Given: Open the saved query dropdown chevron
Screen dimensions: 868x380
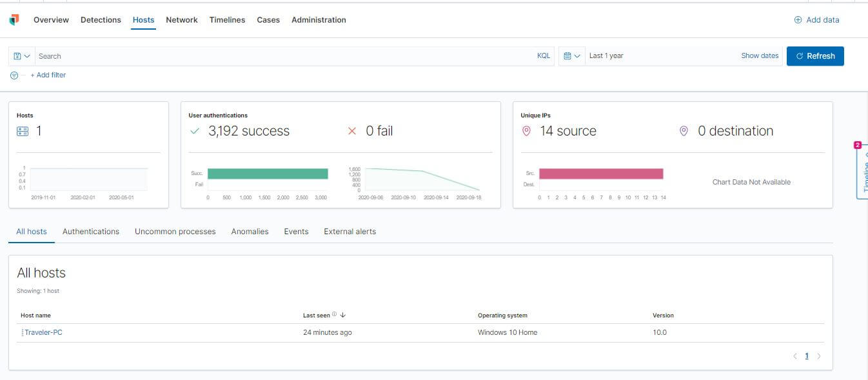Looking at the screenshot, I should tap(26, 56).
